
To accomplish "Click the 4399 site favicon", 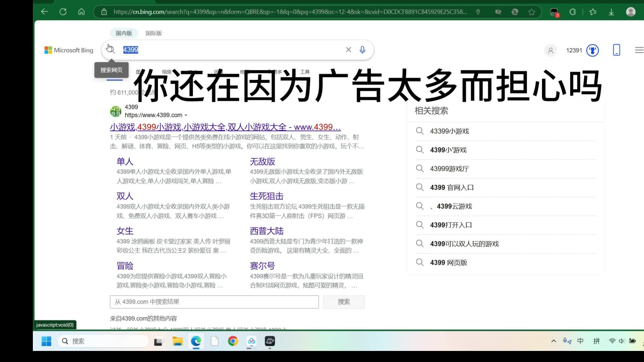I will point(116,111).
